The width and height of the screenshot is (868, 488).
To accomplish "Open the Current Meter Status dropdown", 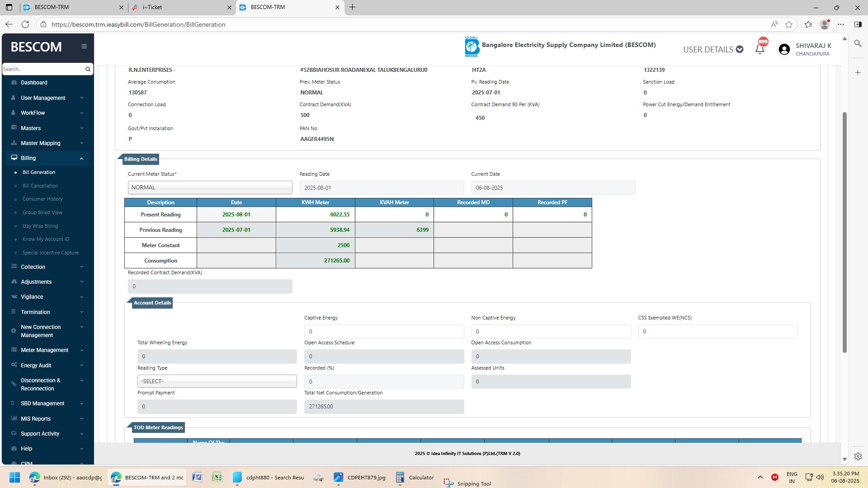I will (210, 188).
